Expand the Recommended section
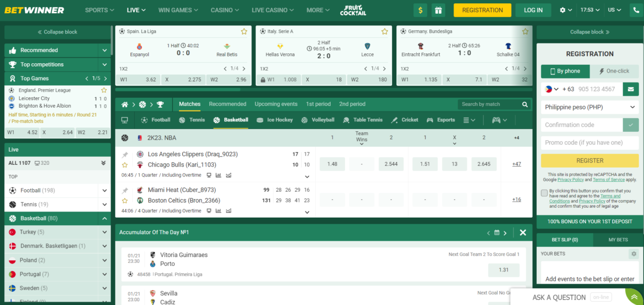644x305 pixels. tap(105, 51)
